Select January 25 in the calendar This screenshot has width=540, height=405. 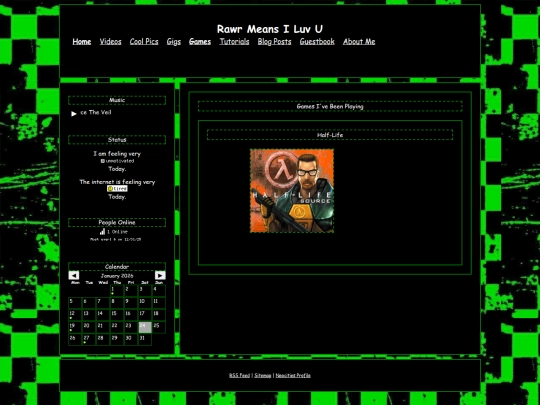tap(158, 327)
